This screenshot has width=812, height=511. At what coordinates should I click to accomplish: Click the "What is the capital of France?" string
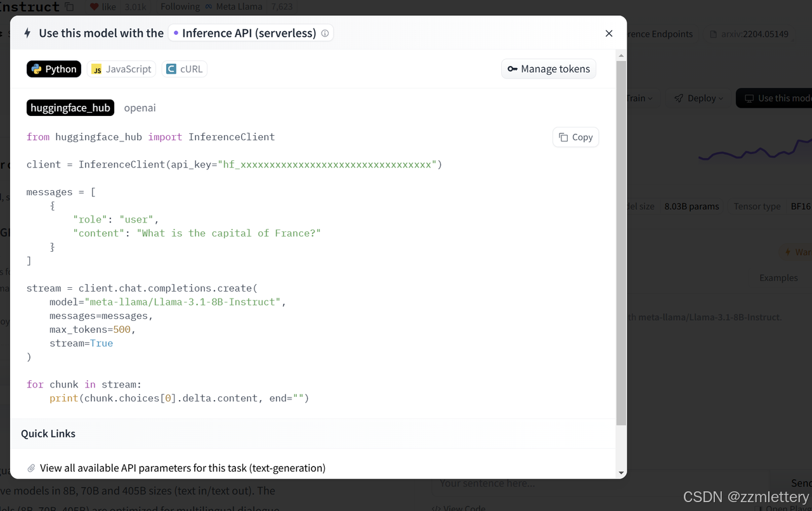click(228, 233)
